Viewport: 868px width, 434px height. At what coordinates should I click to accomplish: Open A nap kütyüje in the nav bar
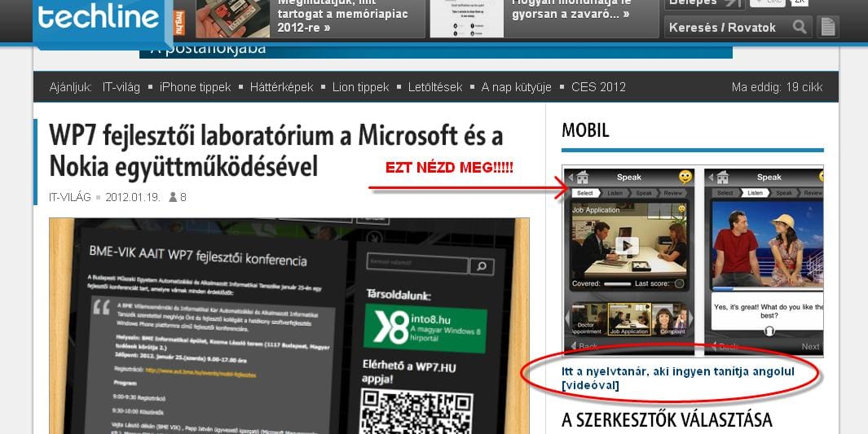[517, 87]
